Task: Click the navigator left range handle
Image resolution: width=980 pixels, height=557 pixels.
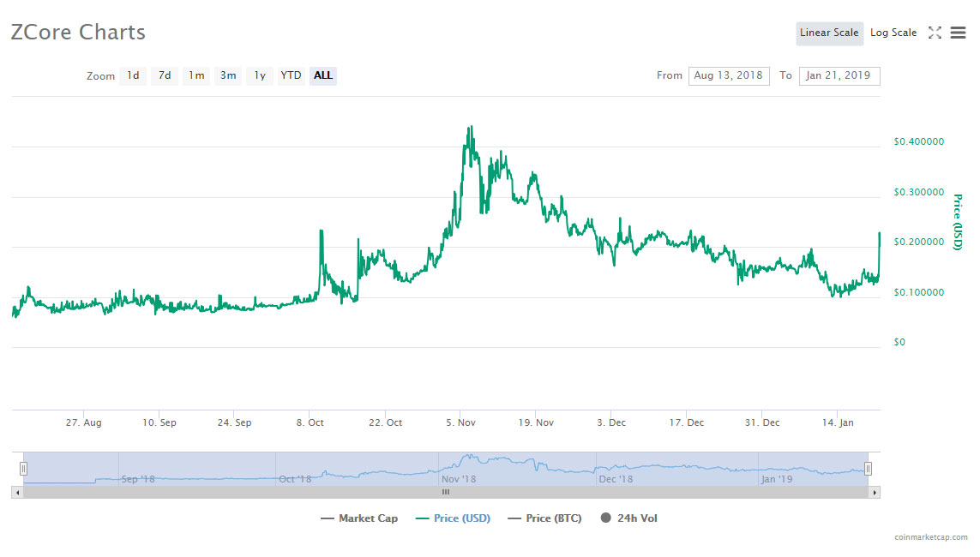Action: [x=23, y=469]
